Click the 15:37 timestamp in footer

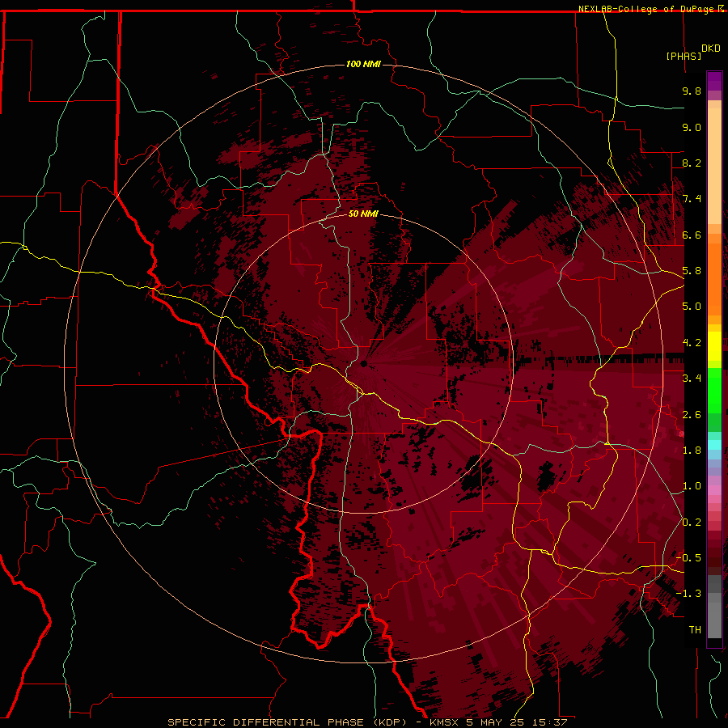pos(550,722)
